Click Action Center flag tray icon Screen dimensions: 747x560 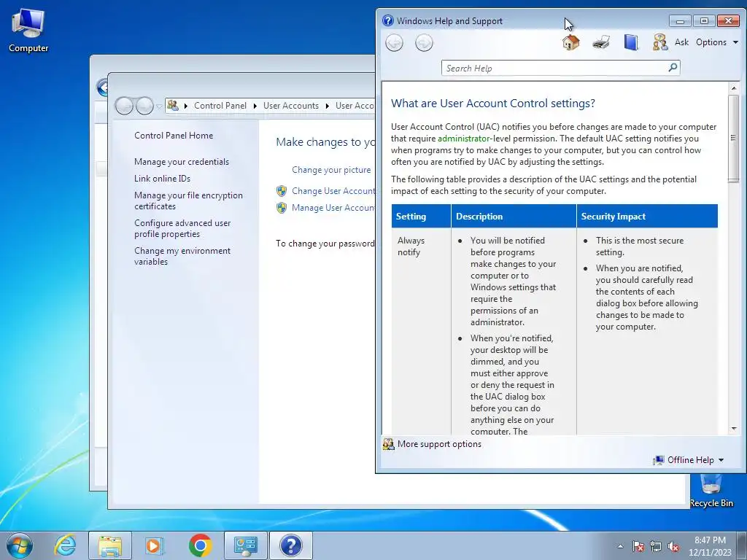click(x=638, y=546)
